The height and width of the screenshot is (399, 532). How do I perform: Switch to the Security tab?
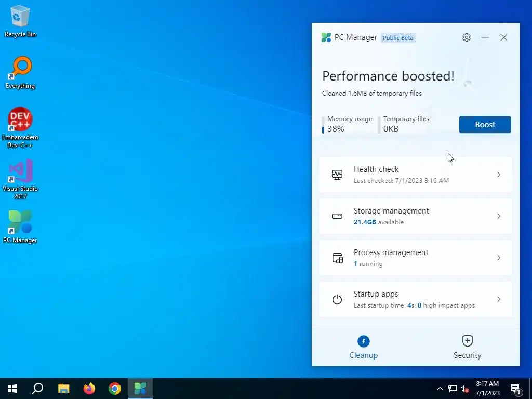tap(467, 347)
